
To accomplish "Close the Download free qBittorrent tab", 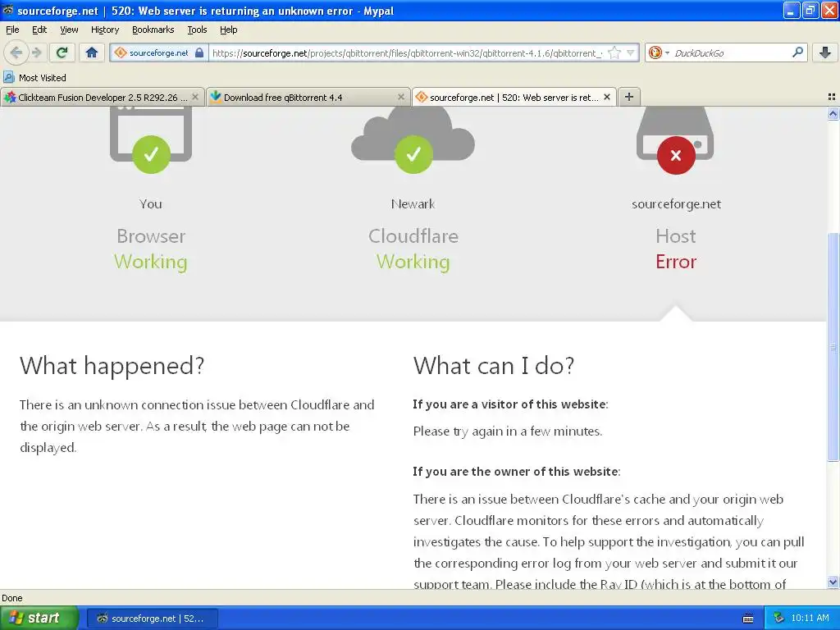I will (400, 97).
